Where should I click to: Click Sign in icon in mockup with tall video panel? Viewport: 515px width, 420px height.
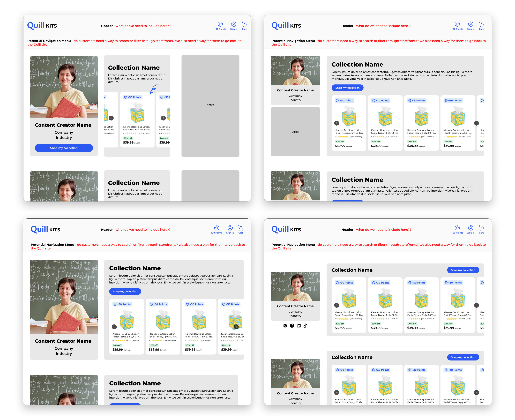click(x=233, y=26)
